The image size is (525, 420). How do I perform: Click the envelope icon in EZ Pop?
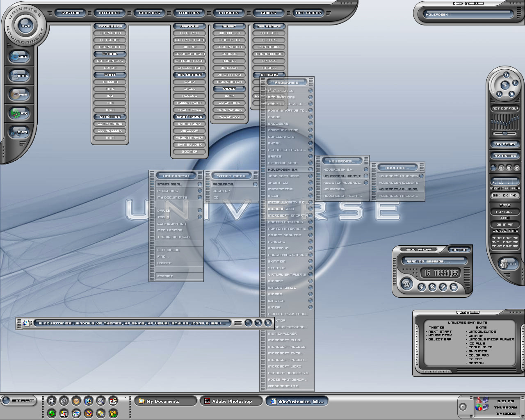(x=454, y=287)
